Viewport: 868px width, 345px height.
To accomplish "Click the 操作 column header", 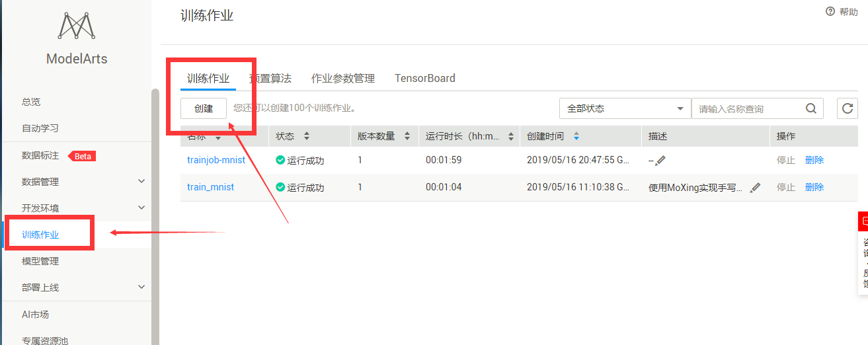I will point(786,136).
